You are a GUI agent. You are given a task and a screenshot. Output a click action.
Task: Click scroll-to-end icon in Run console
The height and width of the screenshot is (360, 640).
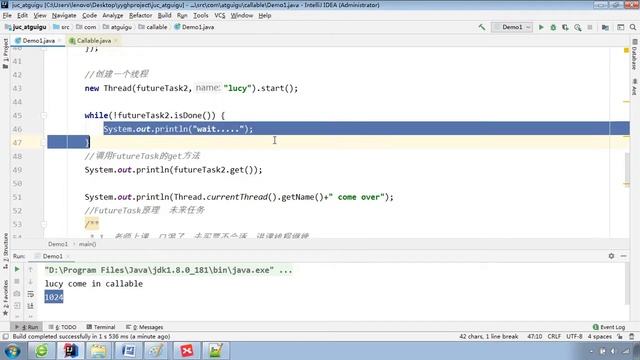30,305
